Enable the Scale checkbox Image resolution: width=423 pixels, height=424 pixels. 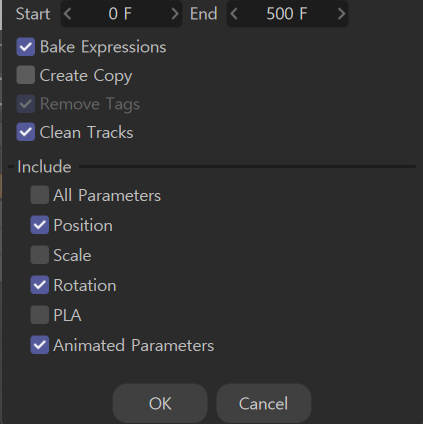click(x=40, y=255)
